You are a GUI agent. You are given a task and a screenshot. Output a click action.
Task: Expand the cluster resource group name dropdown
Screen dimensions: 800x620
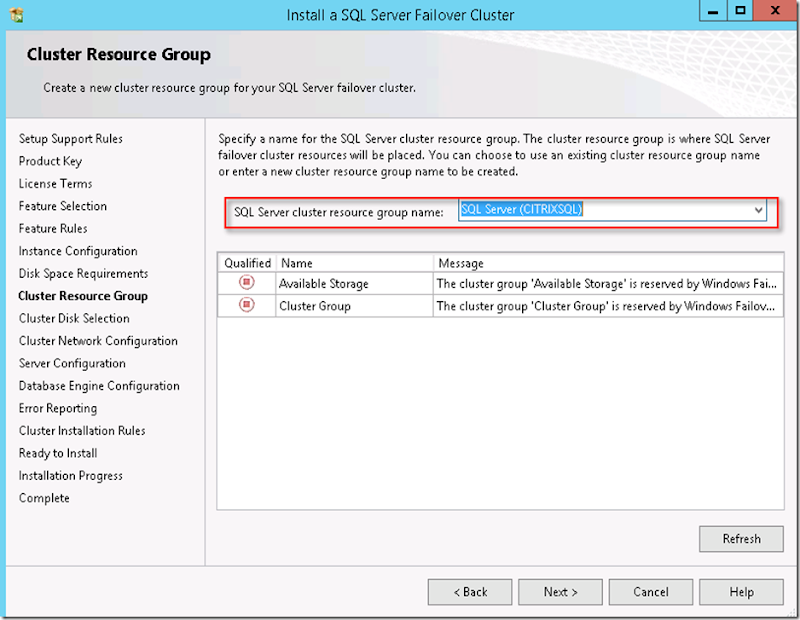point(759,210)
